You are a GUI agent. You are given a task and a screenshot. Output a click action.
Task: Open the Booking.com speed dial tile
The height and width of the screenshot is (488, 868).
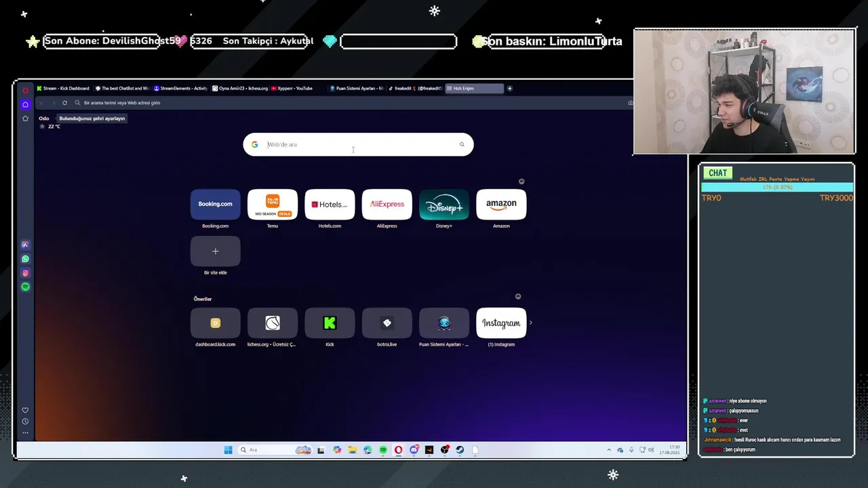215,205
